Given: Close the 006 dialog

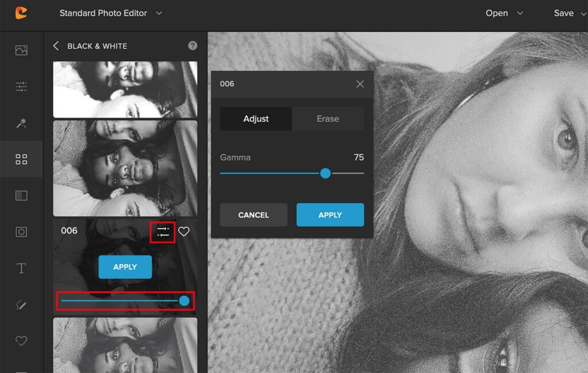Looking at the screenshot, I should pos(360,84).
